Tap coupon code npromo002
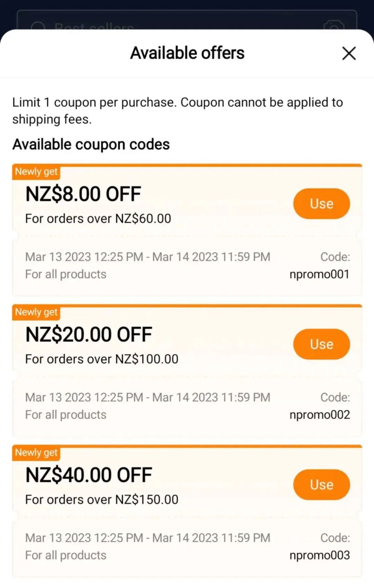This screenshot has width=374, height=588. point(319,415)
